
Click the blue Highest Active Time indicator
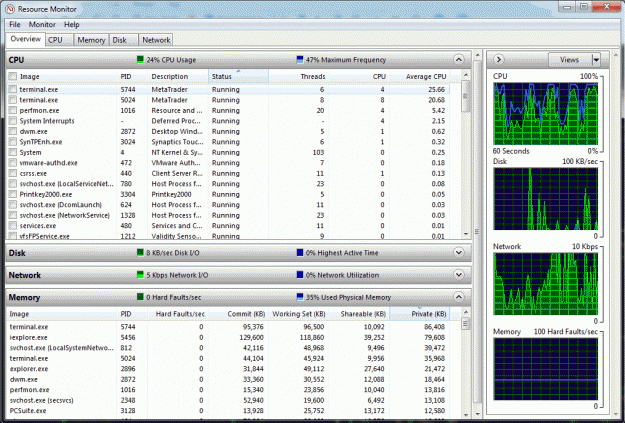[x=300, y=253]
